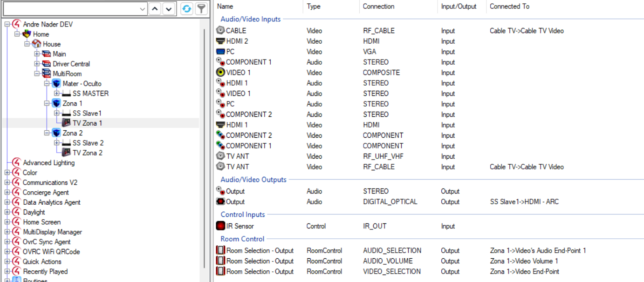Image resolution: width=644 pixels, height=282 pixels.
Task: Click the down arrow next to the search box
Action: 169,8
